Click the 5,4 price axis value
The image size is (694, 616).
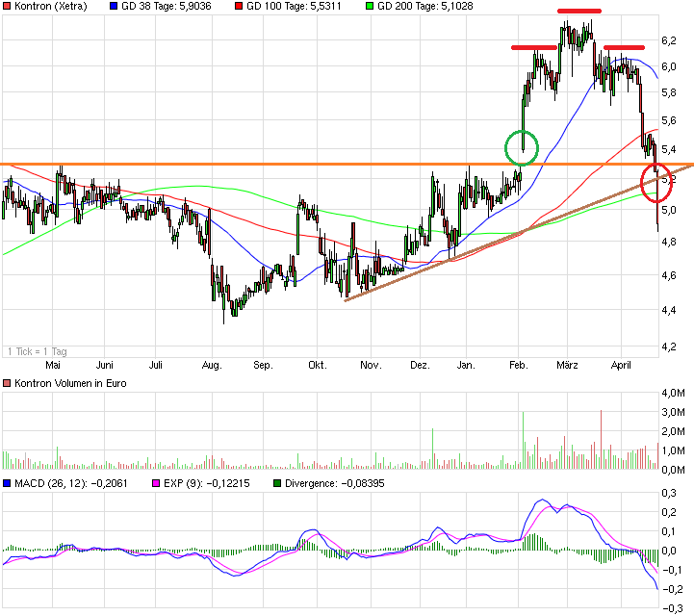point(669,149)
